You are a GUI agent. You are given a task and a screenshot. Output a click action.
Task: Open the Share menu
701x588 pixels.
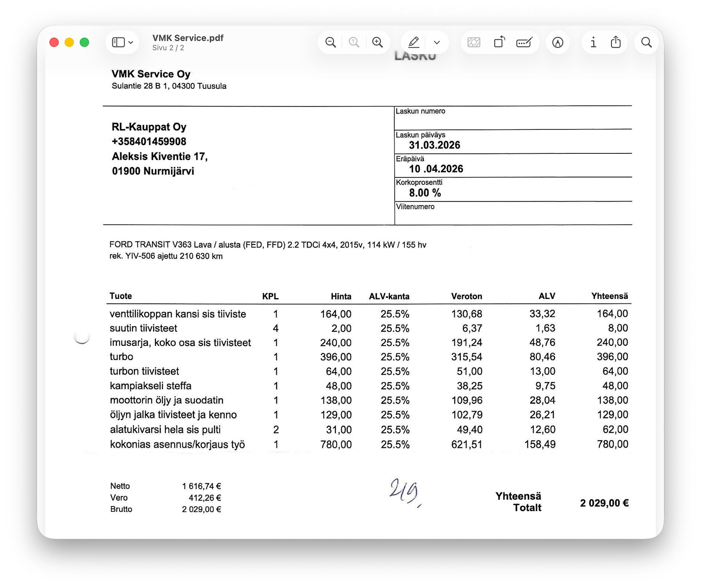click(615, 42)
